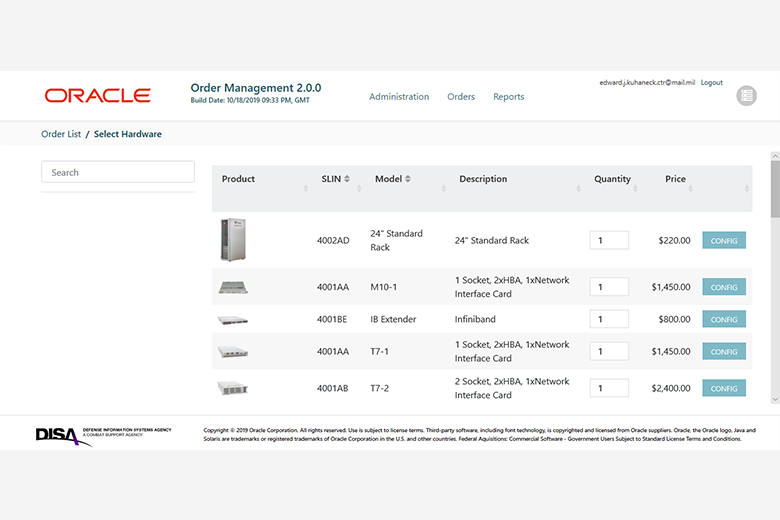Click the model name T7-2
This screenshot has height=520, width=780.
380,388
